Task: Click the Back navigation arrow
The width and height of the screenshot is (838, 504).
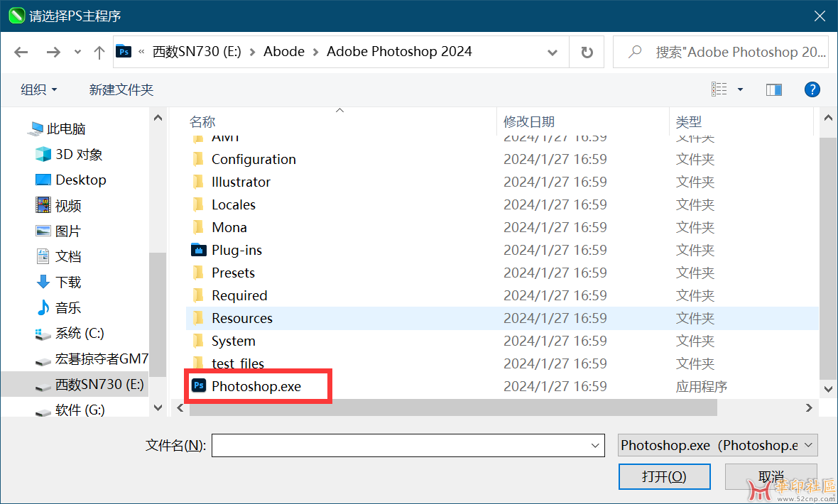Action: coord(21,52)
